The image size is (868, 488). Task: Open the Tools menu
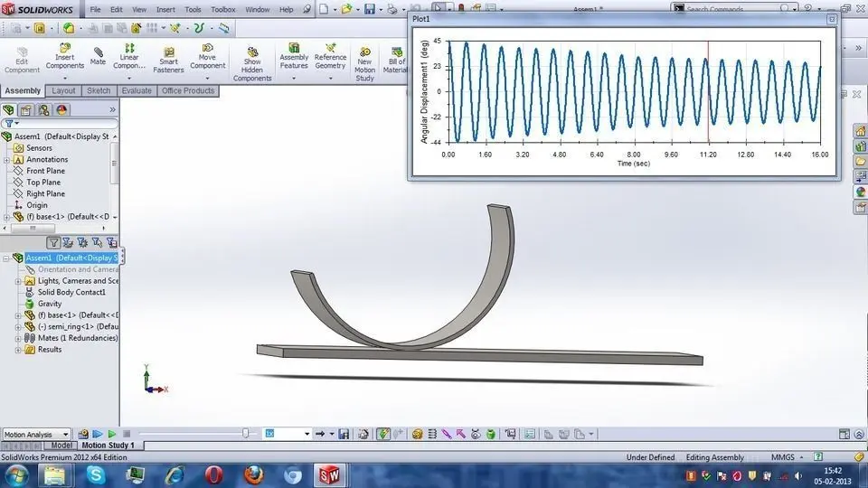click(193, 9)
